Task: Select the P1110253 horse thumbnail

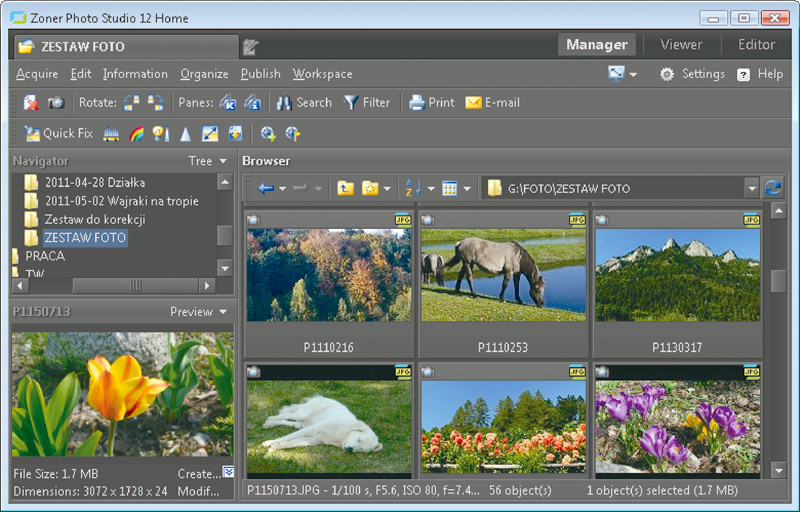Action: (x=503, y=275)
